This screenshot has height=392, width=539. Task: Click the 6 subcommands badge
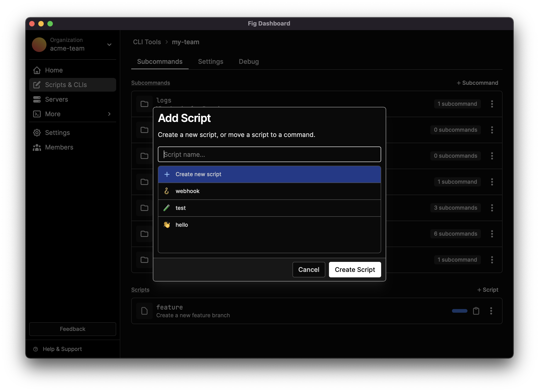click(455, 234)
